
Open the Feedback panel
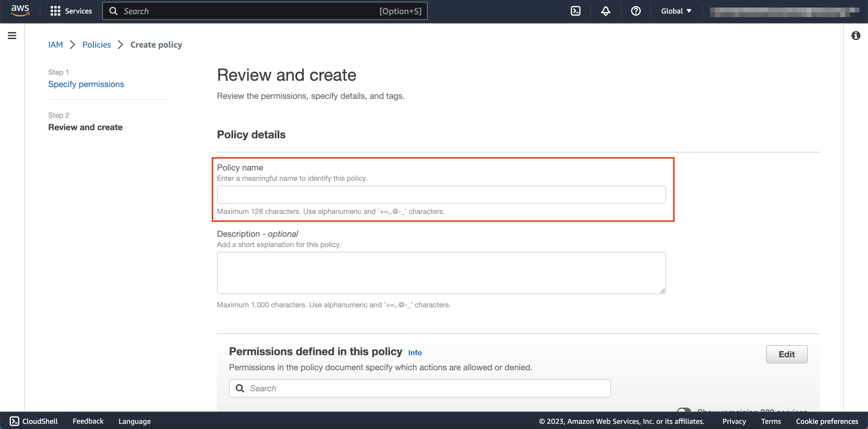(x=88, y=421)
